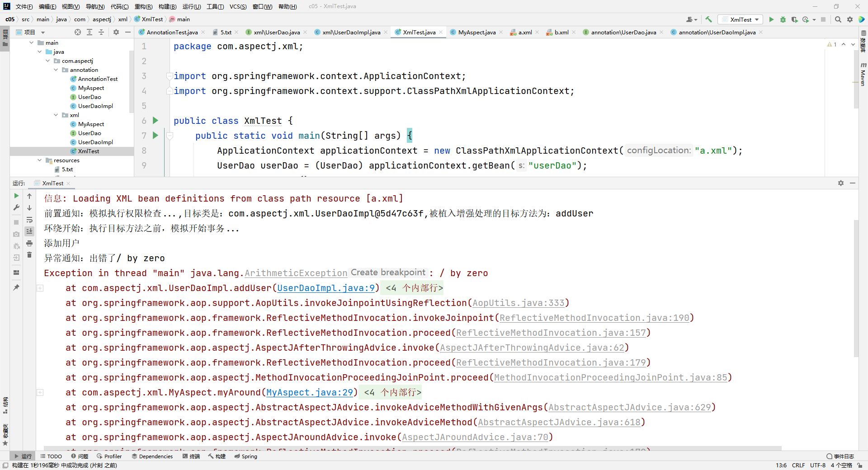
Task: Switch to the MyAspect.java editor tab
Action: point(476,32)
